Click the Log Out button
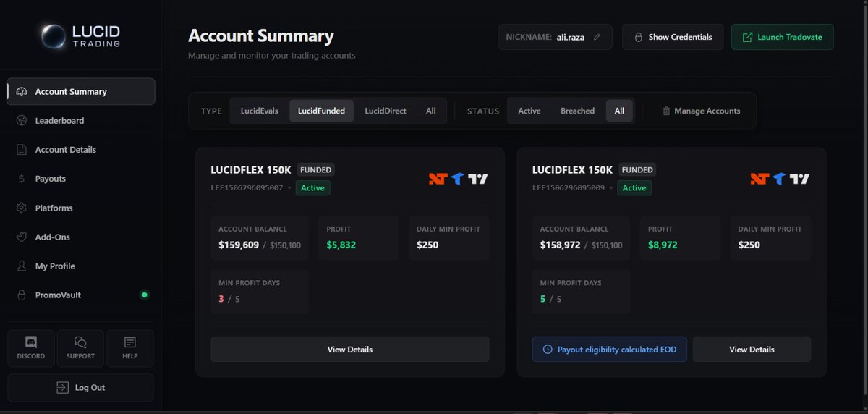Image resolution: width=868 pixels, height=414 pixels. (81, 388)
